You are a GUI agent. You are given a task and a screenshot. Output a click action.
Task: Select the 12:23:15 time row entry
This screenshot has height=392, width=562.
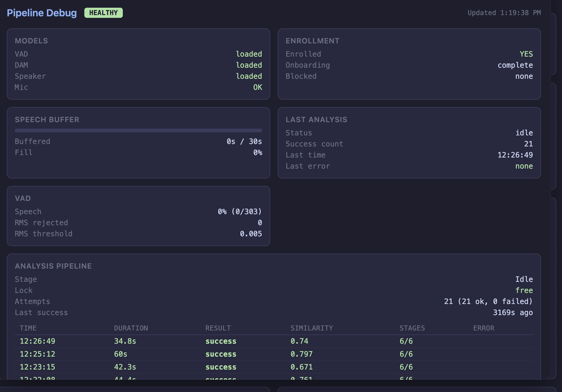38,367
